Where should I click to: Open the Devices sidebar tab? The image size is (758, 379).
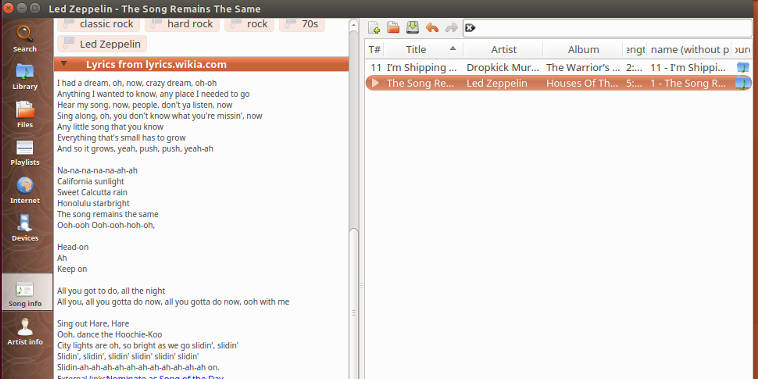click(x=25, y=228)
